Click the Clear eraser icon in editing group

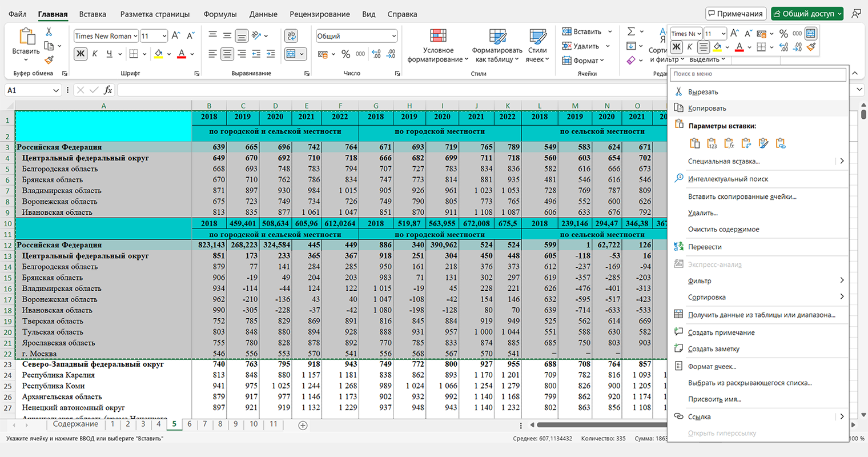point(631,60)
